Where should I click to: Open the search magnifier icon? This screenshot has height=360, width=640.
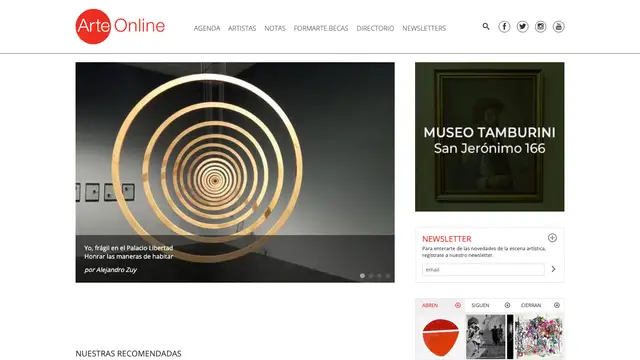tap(486, 27)
